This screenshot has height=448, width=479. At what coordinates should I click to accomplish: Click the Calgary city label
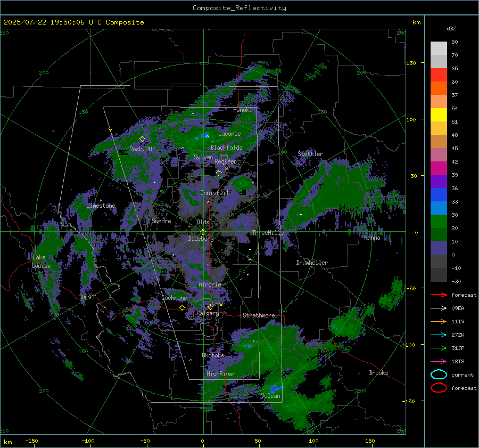[208, 313]
